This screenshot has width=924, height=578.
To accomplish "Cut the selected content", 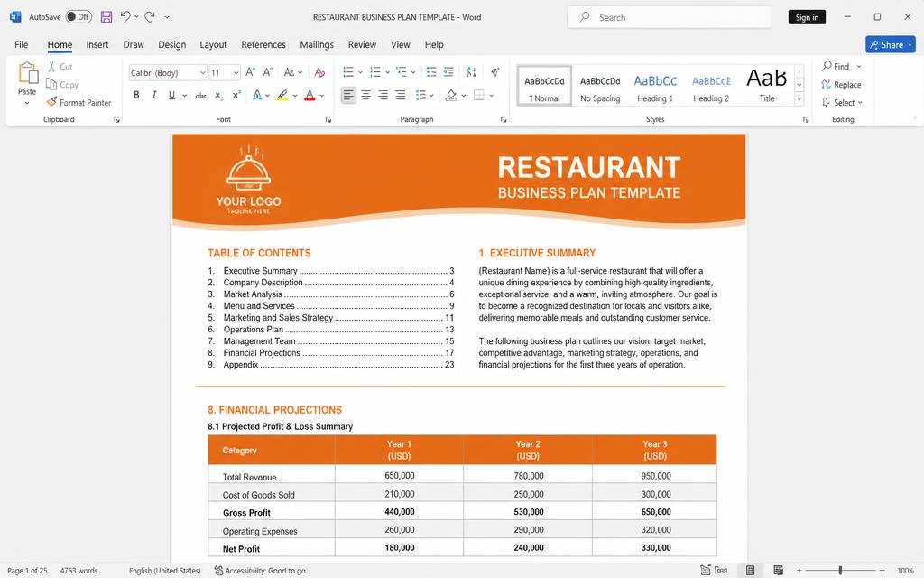I will point(60,67).
